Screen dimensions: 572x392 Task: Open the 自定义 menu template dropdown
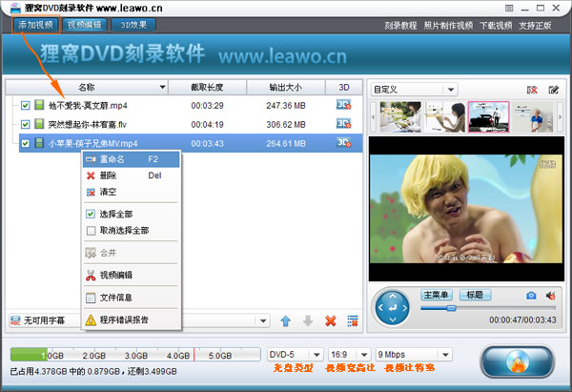click(451, 90)
